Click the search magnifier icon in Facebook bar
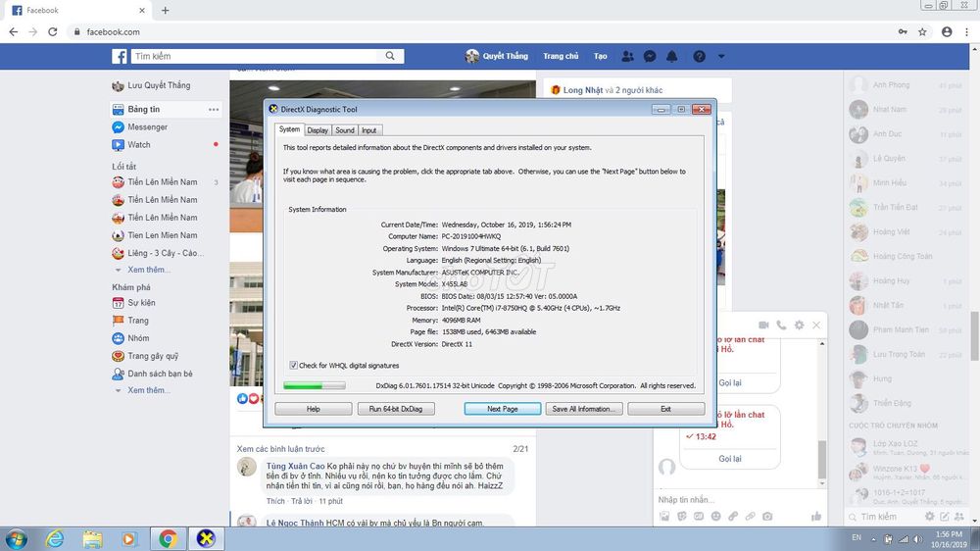980x551 pixels. click(390, 56)
